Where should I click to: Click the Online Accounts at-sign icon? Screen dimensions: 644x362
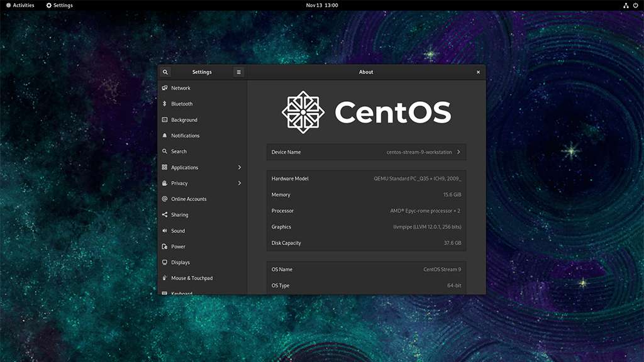[165, 199]
